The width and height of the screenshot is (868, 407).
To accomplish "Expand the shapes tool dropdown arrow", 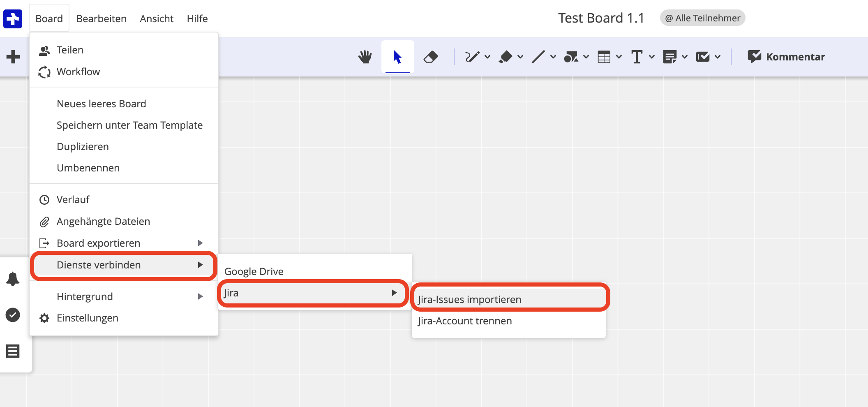I will pos(586,57).
